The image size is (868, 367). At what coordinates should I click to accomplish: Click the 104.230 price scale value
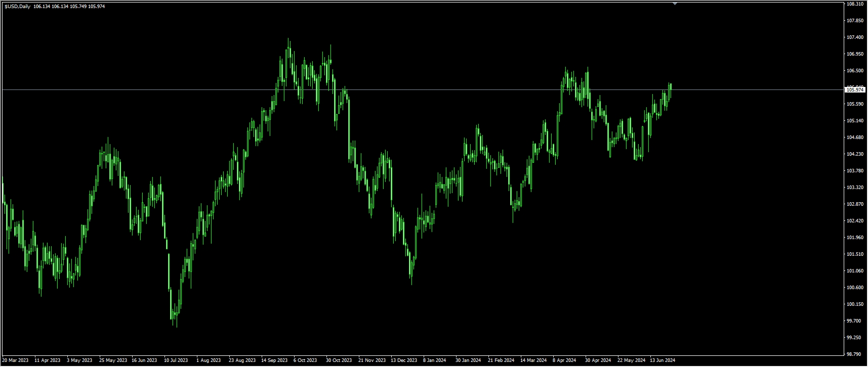pyautogui.click(x=855, y=154)
